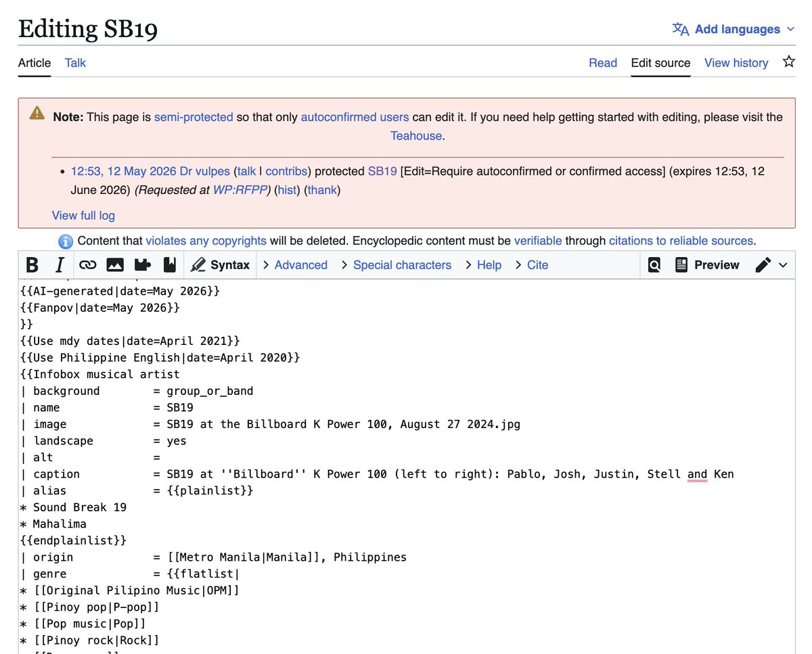Open Dr vulpes user page link
This screenshot has width=812, height=654.
[205, 171]
